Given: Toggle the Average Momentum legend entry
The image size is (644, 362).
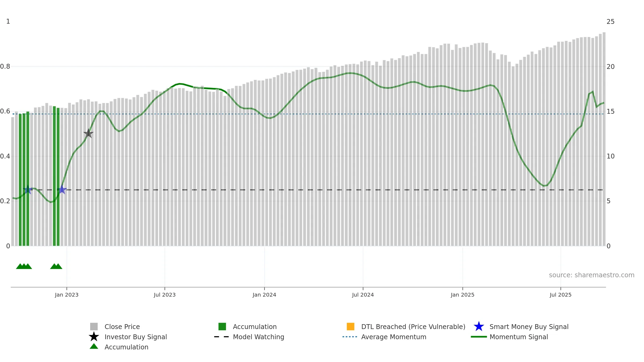Looking at the screenshot, I should tap(394, 337).
